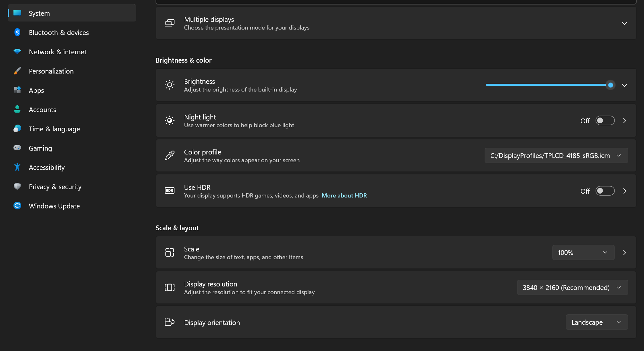This screenshot has width=644, height=351.
Task: Open Apps settings in sidebar
Action: pyautogui.click(x=36, y=91)
